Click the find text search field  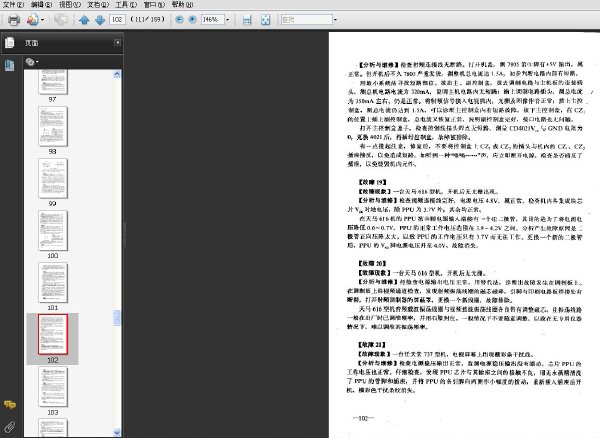pos(307,20)
